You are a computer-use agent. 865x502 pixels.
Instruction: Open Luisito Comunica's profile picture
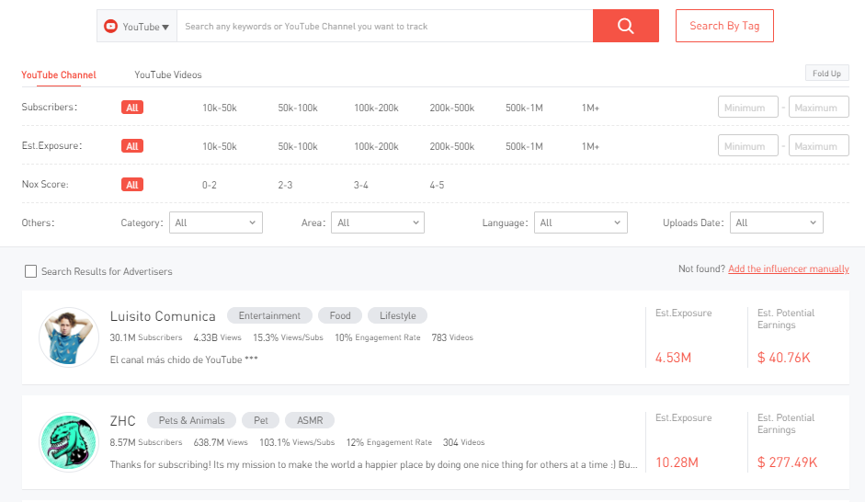[x=68, y=337]
